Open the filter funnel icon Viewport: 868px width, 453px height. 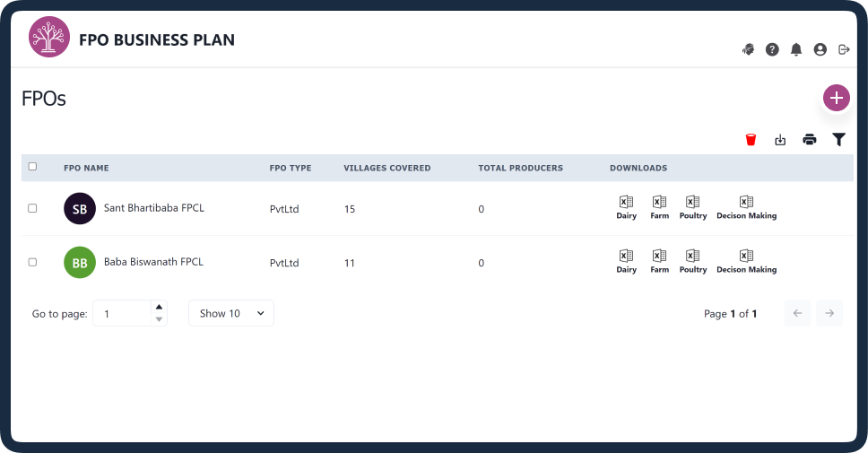[x=838, y=140]
